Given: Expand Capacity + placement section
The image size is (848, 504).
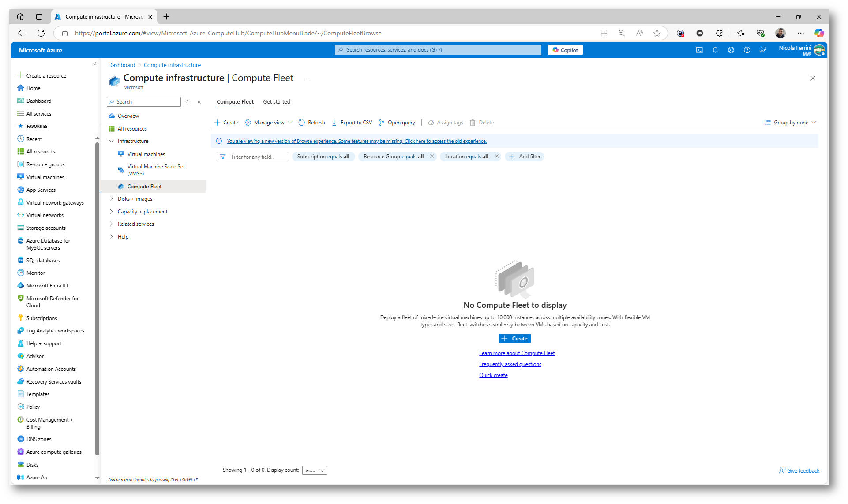Looking at the screenshot, I should tap(111, 212).
